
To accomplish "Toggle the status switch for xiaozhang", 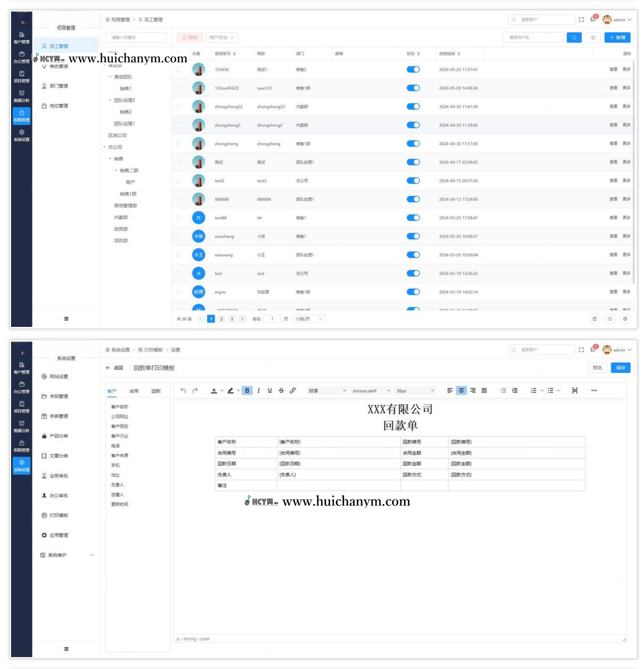I will point(413,236).
